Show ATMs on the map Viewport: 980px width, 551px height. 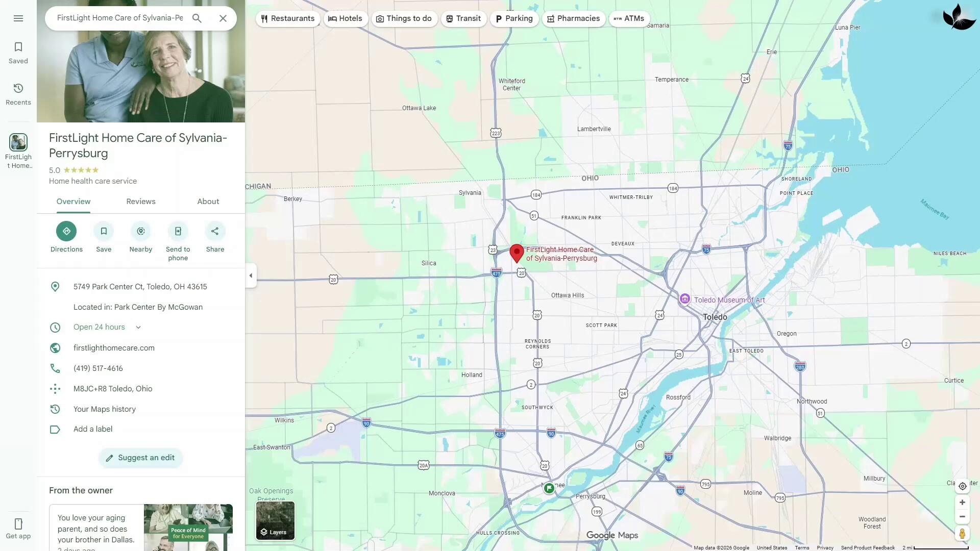point(629,18)
